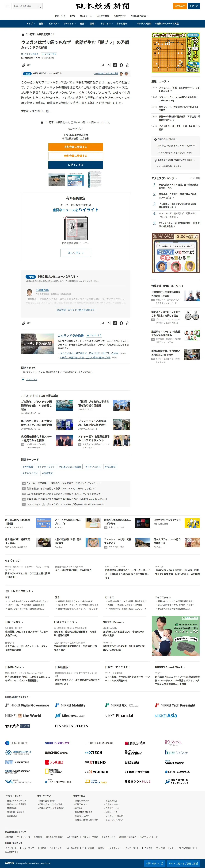Click the orange お申し込み button
Viewport: 205px width, 868px height.
click(x=180, y=6)
